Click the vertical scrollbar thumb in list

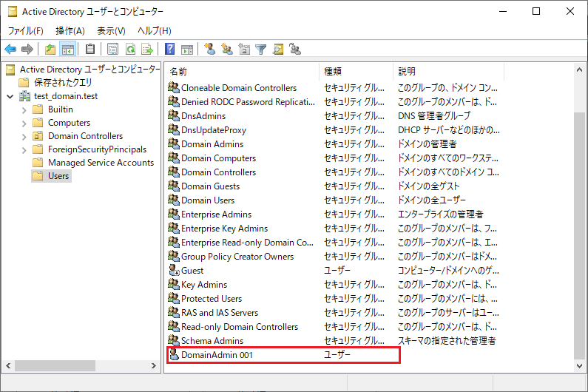pos(579,235)
